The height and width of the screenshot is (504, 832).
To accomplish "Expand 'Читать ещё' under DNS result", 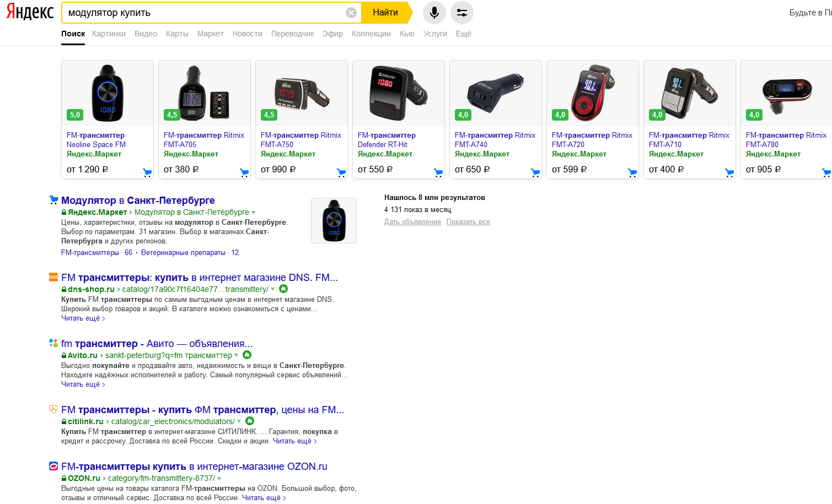I will click(x=83, y=318).
